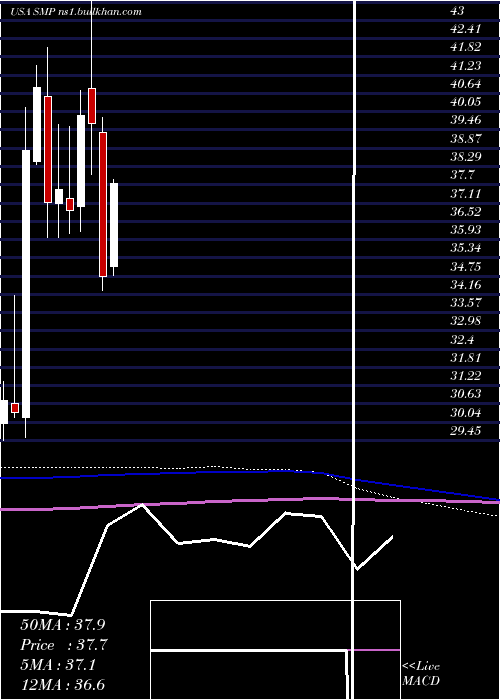Select the last white candlestick near 36

click(x=114, y=225)
